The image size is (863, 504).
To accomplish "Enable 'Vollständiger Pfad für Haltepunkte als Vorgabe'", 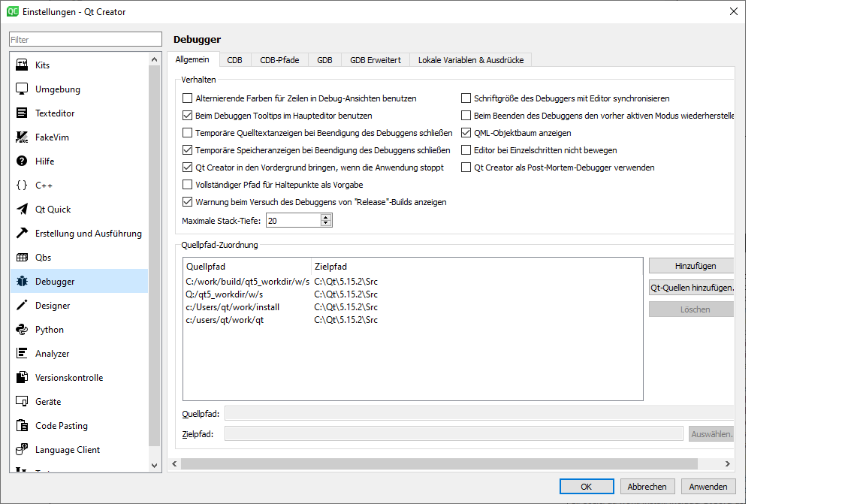I will (187, 184).
